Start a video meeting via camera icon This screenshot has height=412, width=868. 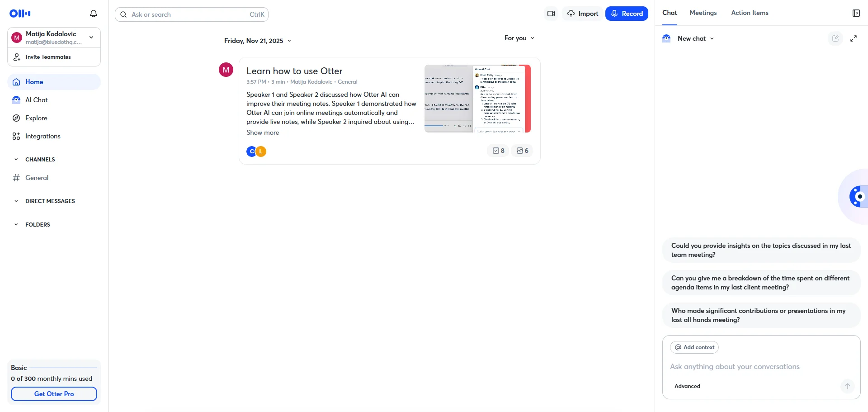pos(551,14)
